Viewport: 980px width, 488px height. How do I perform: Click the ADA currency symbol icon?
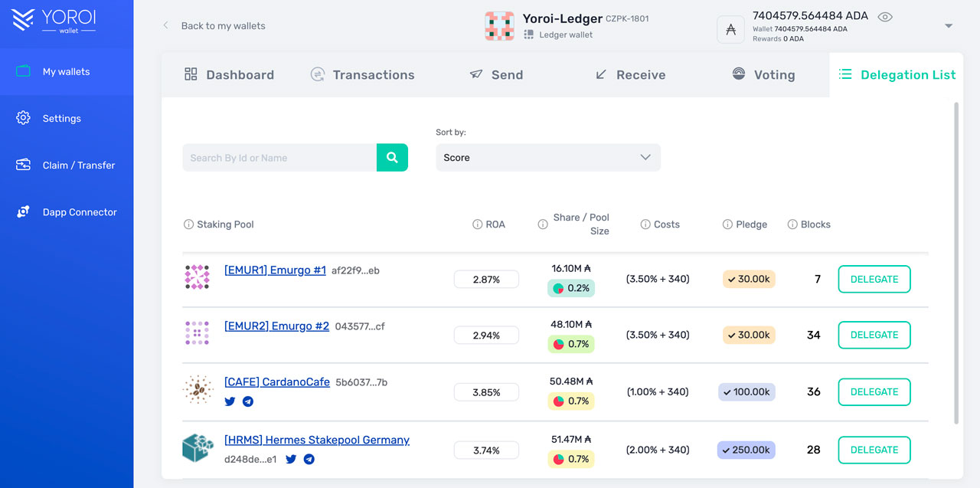tap(730, 29)
